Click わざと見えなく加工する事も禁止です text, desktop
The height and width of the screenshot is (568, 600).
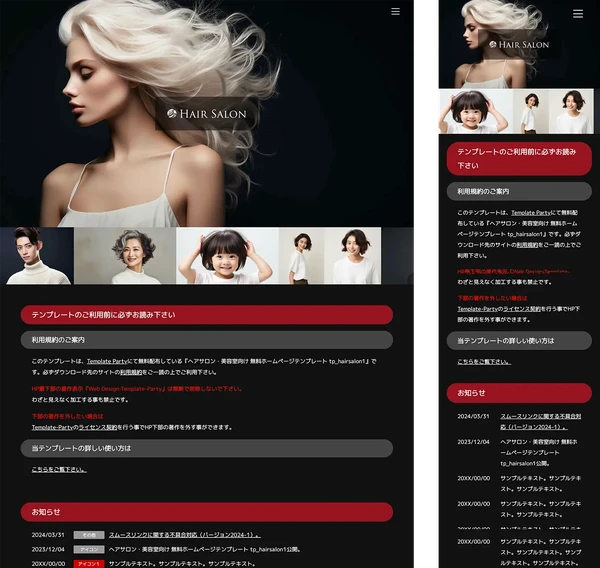[x=80, y=400]
